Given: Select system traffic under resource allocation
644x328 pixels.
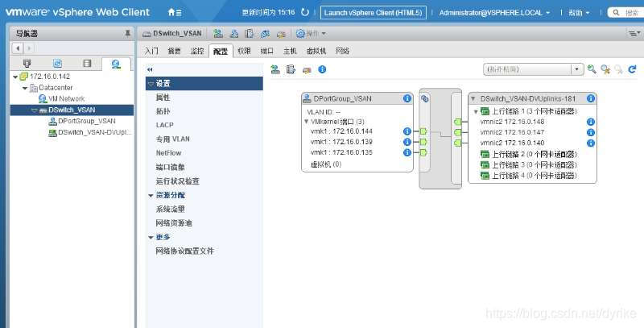Looking at the screenshot, I should pos(170,210).
